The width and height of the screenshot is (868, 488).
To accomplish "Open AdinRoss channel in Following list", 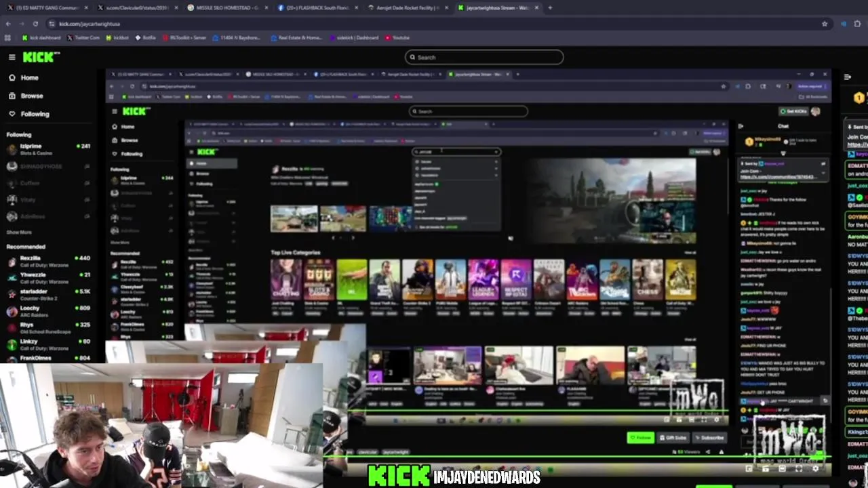I will point(48,216).
